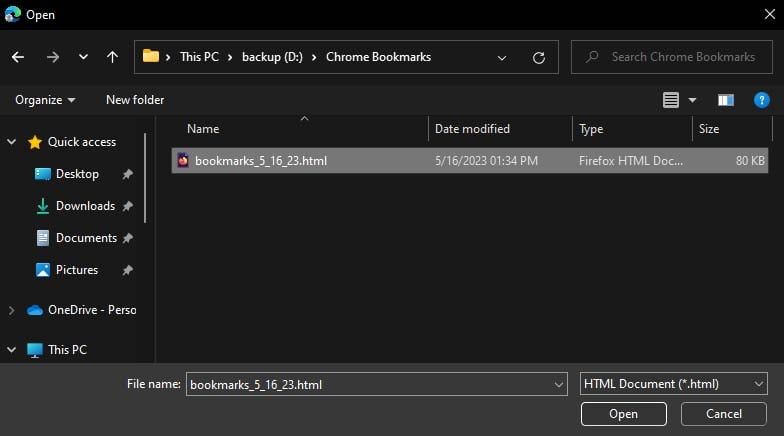This screenshot has height=436, width=784.
Task: Open Documents in navigation pane
Action: point(86,238)
